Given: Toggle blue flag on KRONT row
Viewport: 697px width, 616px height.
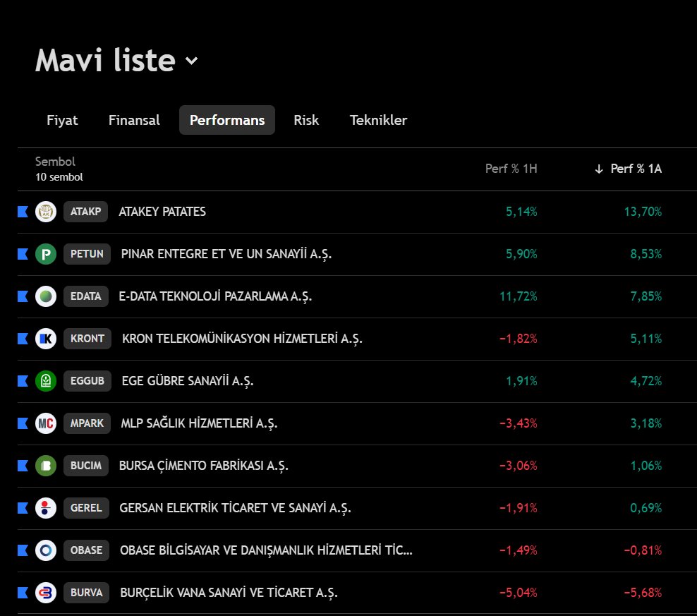Looking at the screenshot, I should coord(23,339).
